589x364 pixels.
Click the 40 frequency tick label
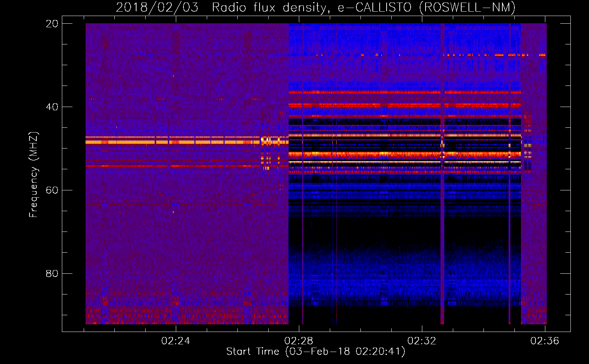pyautogui.click(x=52, y=107)
